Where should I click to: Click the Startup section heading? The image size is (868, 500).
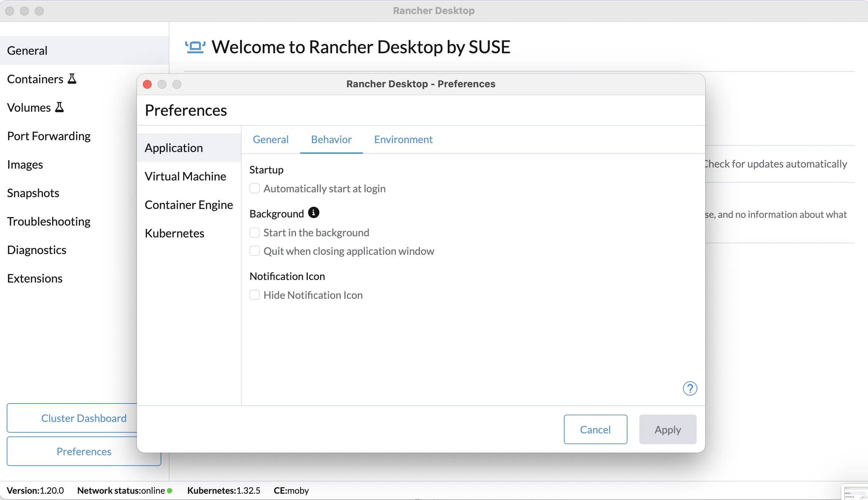point(266,170)
